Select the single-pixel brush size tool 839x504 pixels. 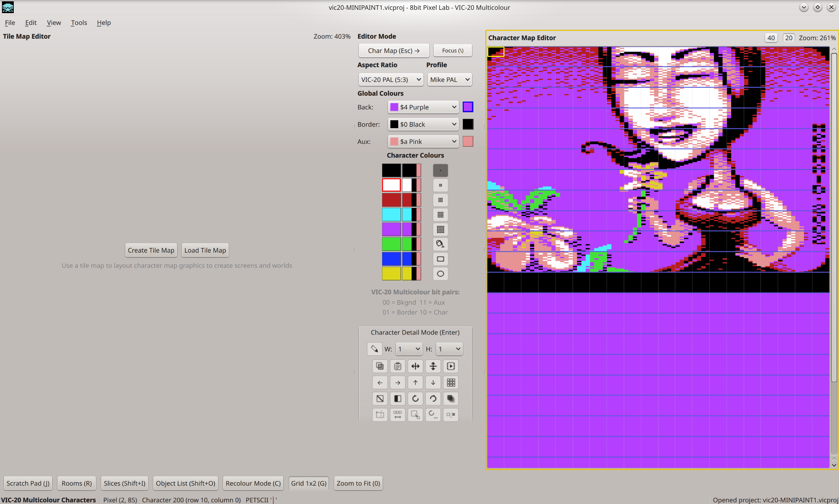(x=440, y=170)
